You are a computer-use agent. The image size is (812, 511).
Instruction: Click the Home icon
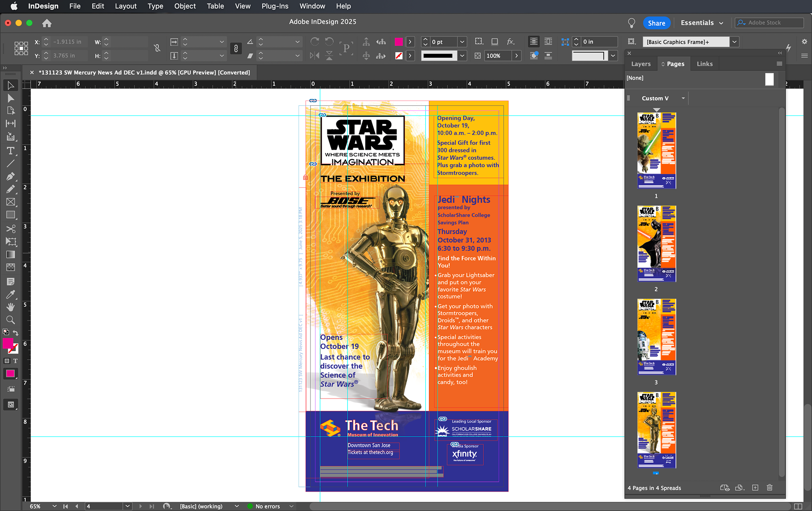click(x=47, y=23)
